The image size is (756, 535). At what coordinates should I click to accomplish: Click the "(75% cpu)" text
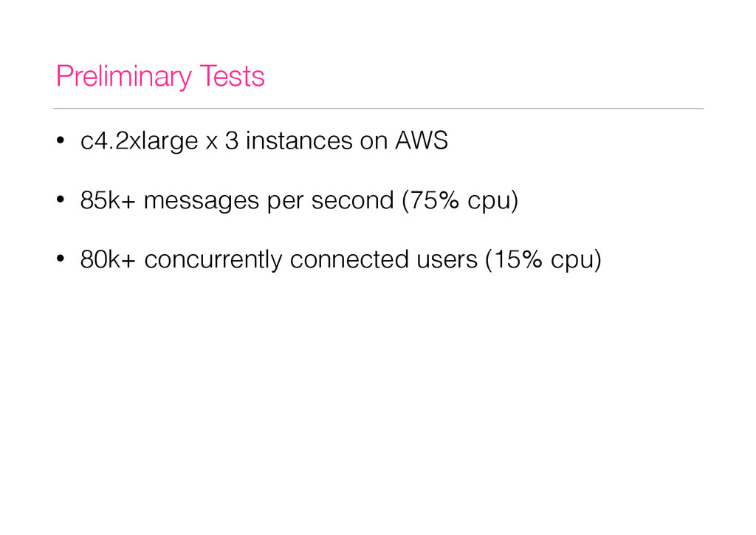tap(460, 201)
